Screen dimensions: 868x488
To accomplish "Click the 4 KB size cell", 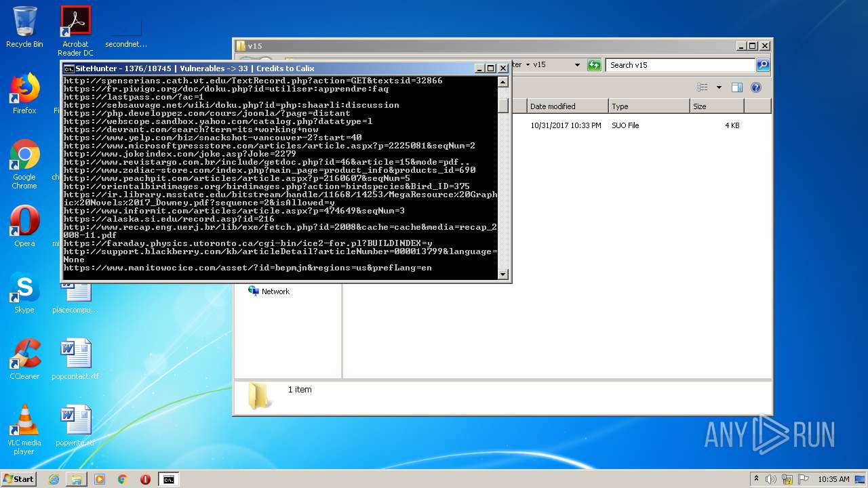I will (732, 125).
